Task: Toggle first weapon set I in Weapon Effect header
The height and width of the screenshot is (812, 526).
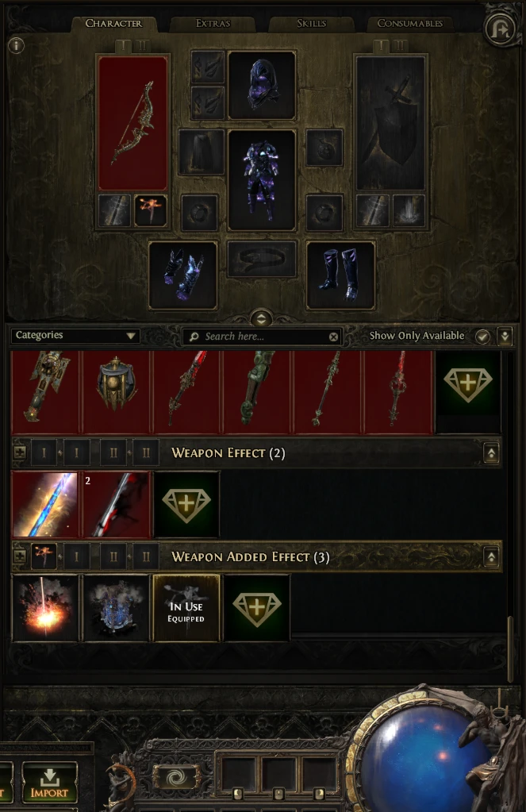Action: tap(44, 453)
